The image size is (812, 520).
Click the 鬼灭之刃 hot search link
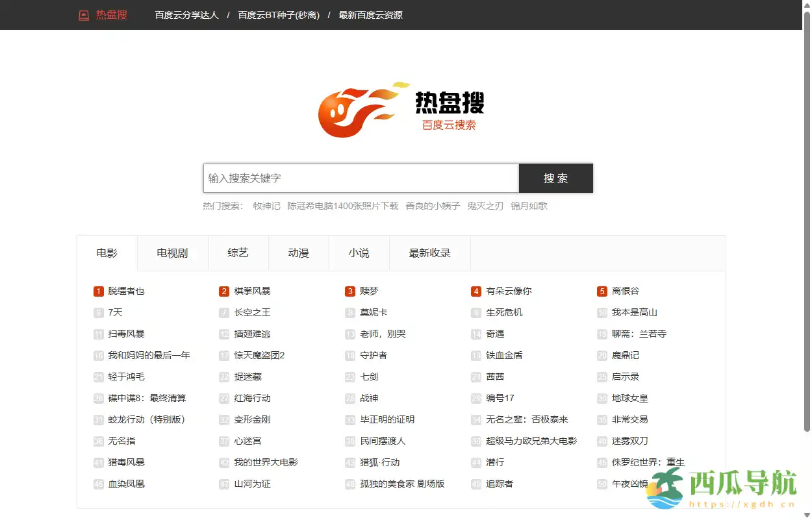pyautogui.click(x=485, y=206)
